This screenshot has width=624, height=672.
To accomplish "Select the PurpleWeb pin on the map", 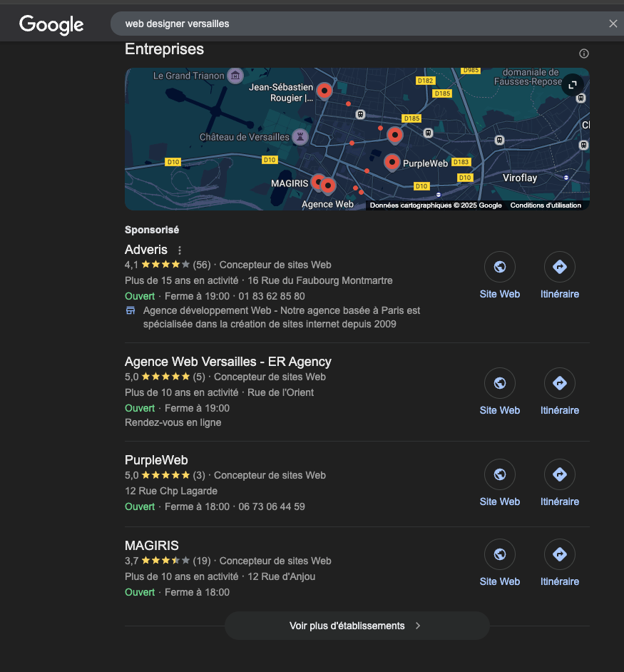I will click(392, 163).
